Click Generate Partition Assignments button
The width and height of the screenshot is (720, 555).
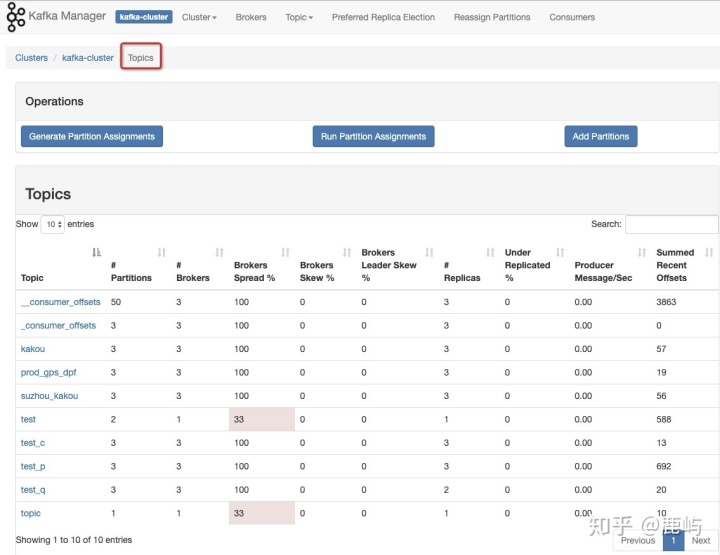tap(92, 136)
